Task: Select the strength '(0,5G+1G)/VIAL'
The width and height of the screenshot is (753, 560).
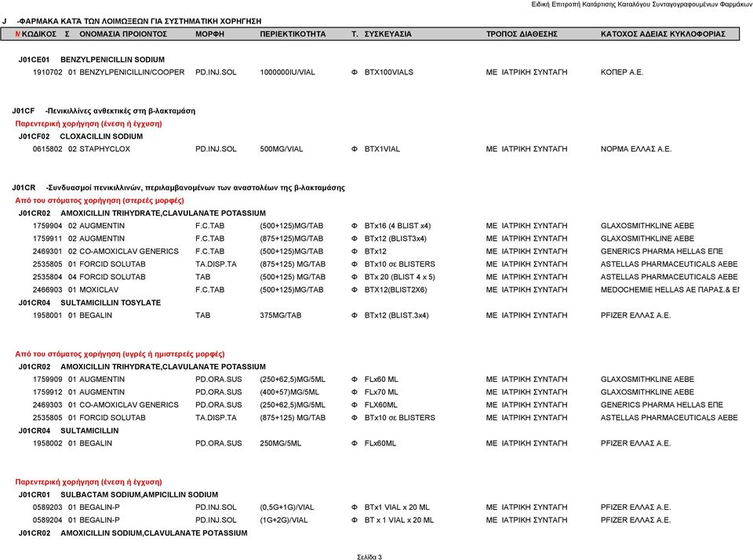Action: 287,507
